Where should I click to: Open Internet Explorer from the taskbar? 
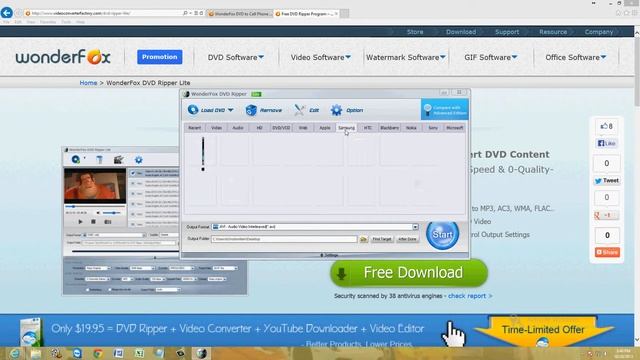14,353
